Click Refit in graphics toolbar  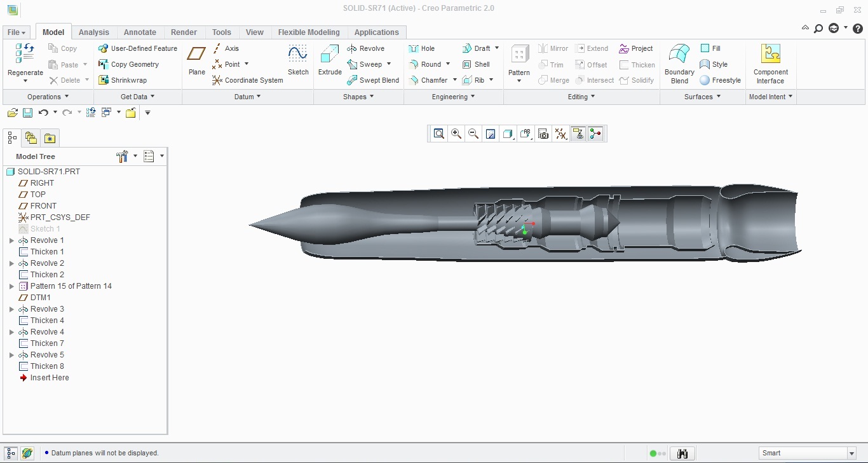click(438, 134)
